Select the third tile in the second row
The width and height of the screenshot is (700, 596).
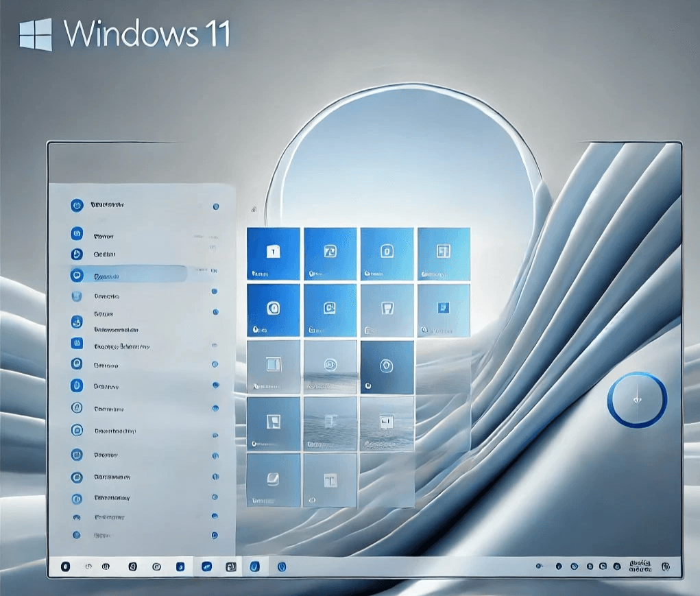click(387, 310)
